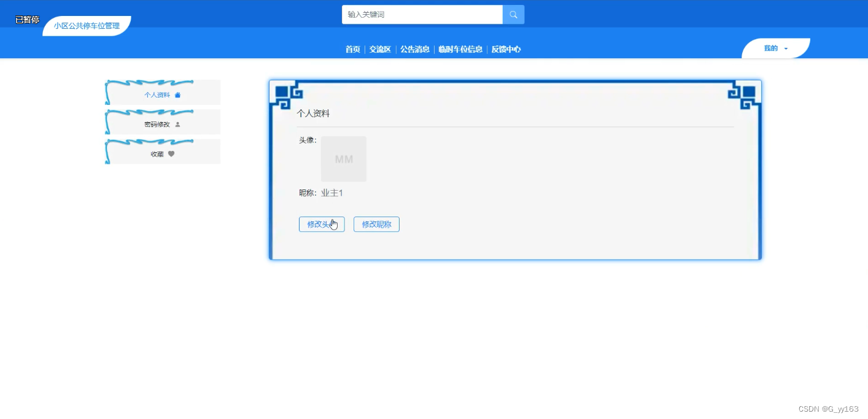Select 个人资料 in the sidebar
The height and width of the screenshot is (419, 868).
(163, 93)
